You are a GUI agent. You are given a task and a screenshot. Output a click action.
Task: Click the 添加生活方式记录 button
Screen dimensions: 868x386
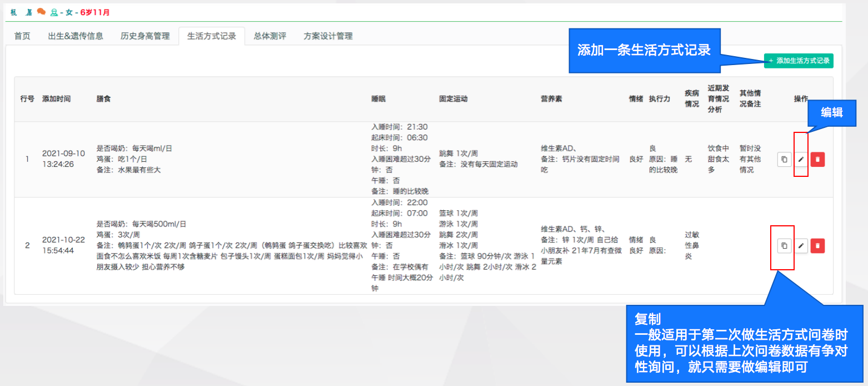point(799,61)
